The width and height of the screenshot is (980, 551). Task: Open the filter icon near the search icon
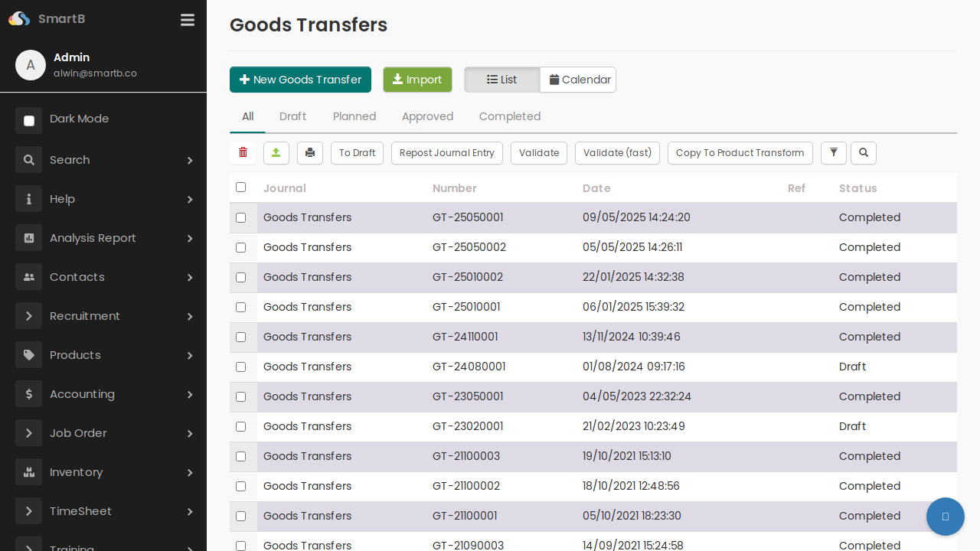pos(833,153)
